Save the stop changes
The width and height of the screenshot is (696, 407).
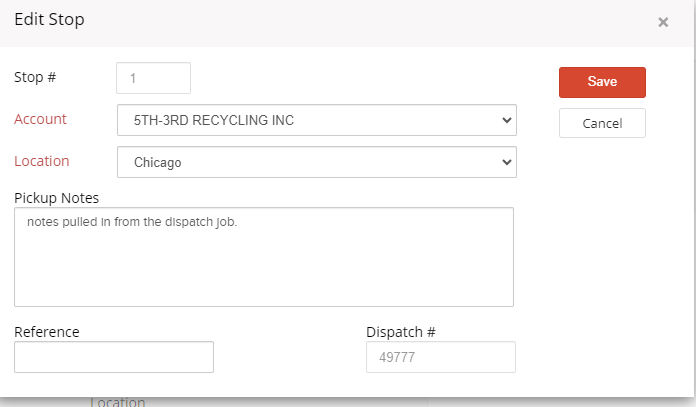pos(602,82)
